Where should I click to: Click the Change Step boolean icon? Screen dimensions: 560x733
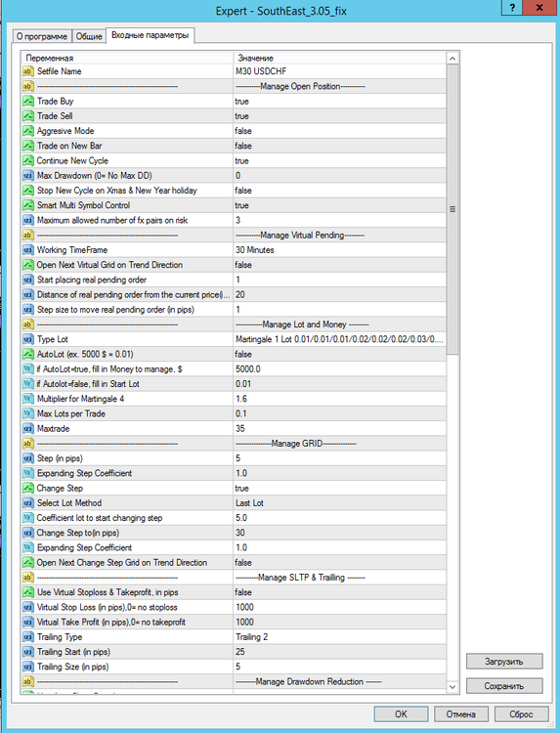pyautogui.click(x=28, y=488)
